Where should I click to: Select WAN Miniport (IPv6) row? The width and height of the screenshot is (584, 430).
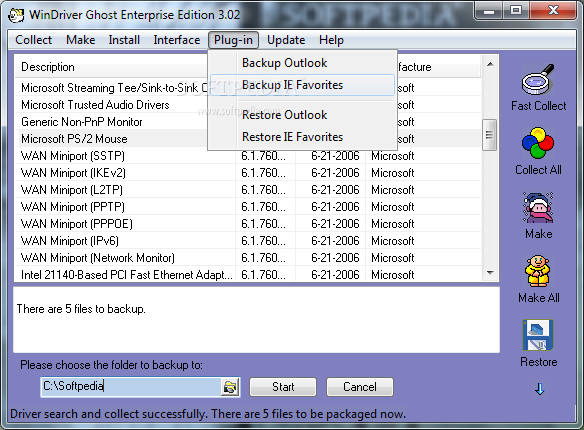point(248,241)
